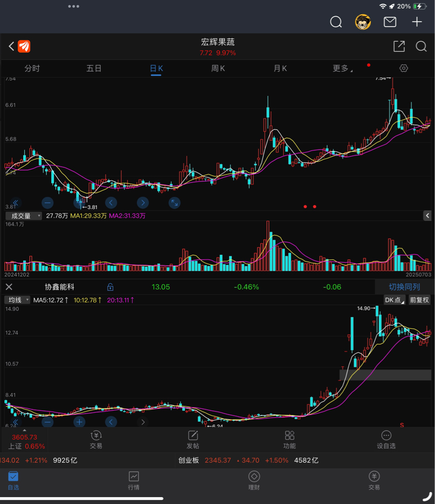Viewport: 435px width, 504px height.
Task: Select the 五日 five-day tab
Action: tap(94, 68)
